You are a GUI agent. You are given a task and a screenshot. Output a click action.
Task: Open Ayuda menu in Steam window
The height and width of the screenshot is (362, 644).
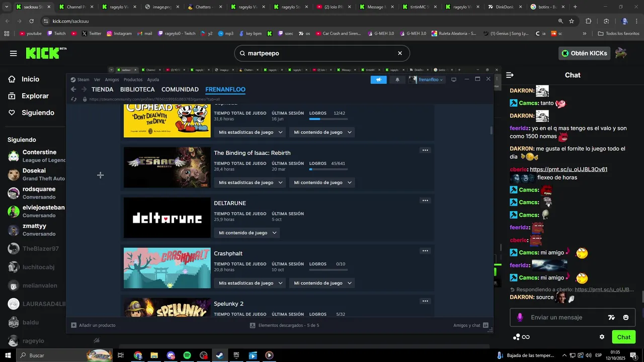point(153,79)
